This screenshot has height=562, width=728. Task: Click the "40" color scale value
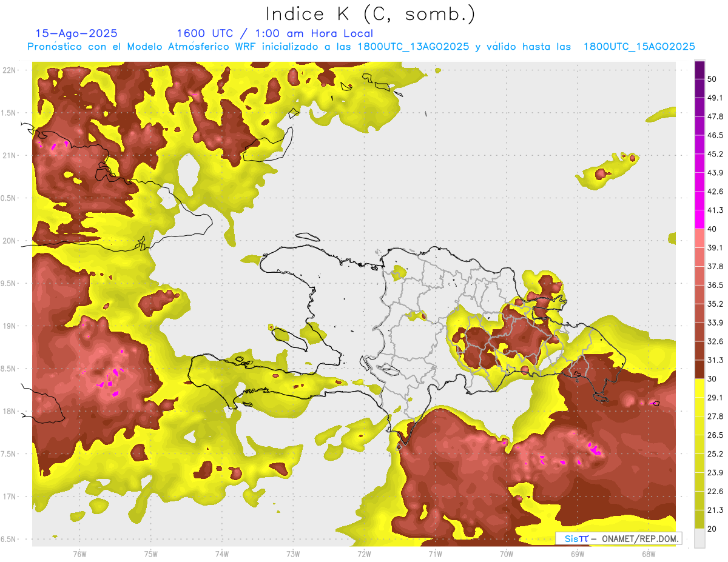712,229
